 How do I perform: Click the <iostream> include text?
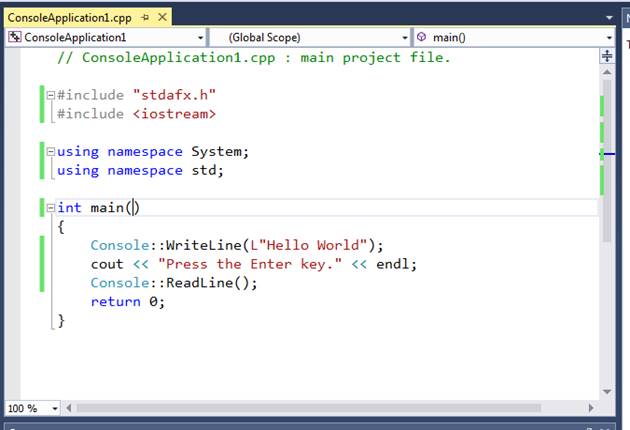coord(174,114)
